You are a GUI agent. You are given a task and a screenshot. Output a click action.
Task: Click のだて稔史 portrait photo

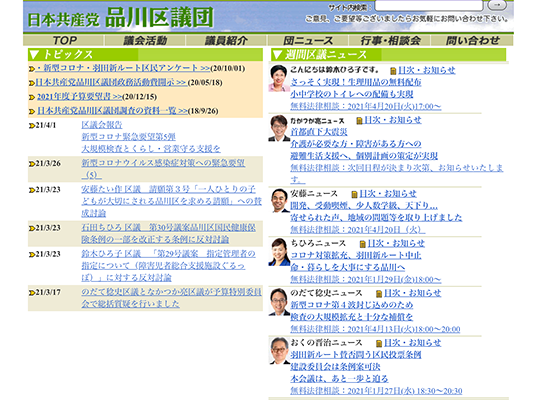(279, 302)
